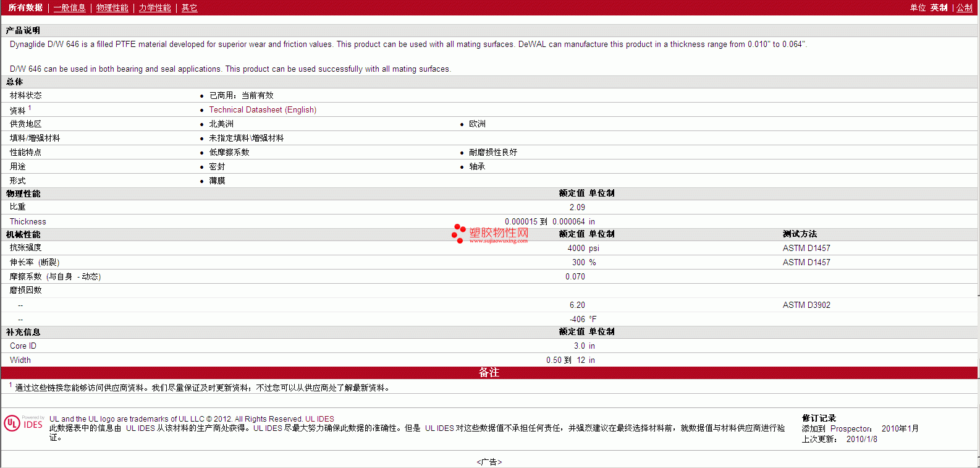Click footnote marker next to 资料
This screenshot has height=468, width=980.
pyautogui.click(x=30, y=108)
